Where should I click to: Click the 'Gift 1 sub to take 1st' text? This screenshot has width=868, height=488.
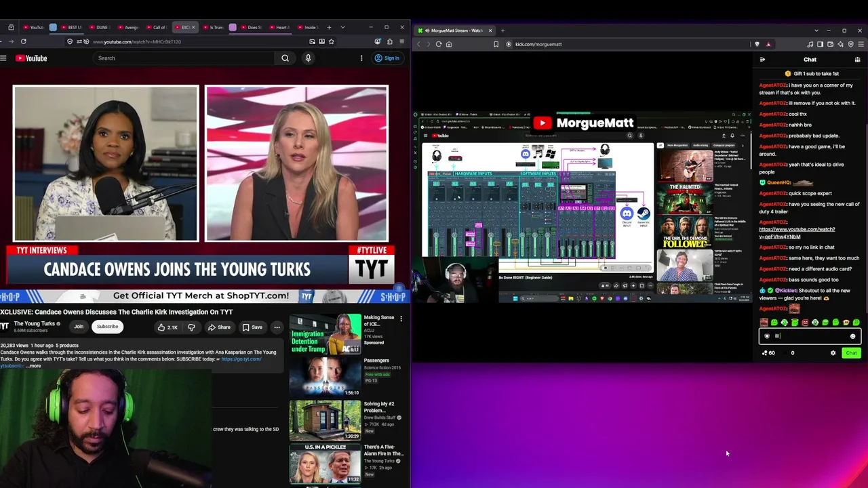point(816,73)
